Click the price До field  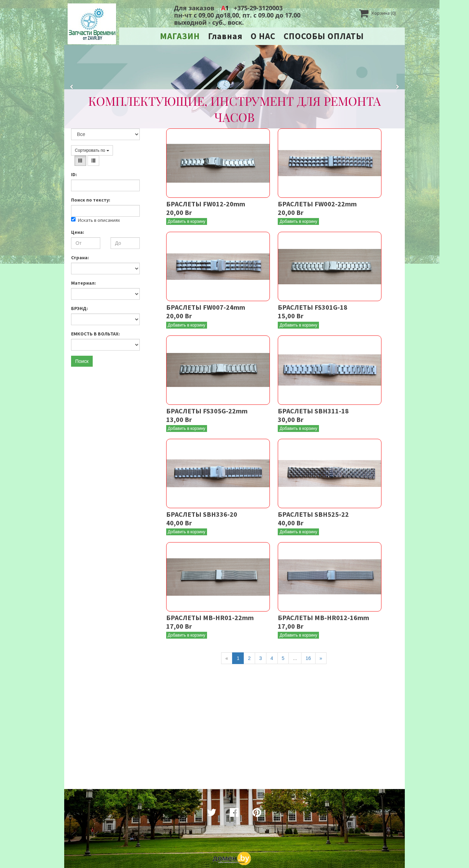[x=125, y=243]
